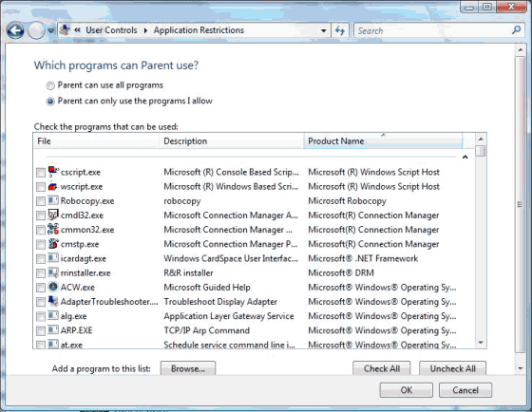532x412 pixels.
Task: Sort by the Description column header
Action: click(232, 141)
